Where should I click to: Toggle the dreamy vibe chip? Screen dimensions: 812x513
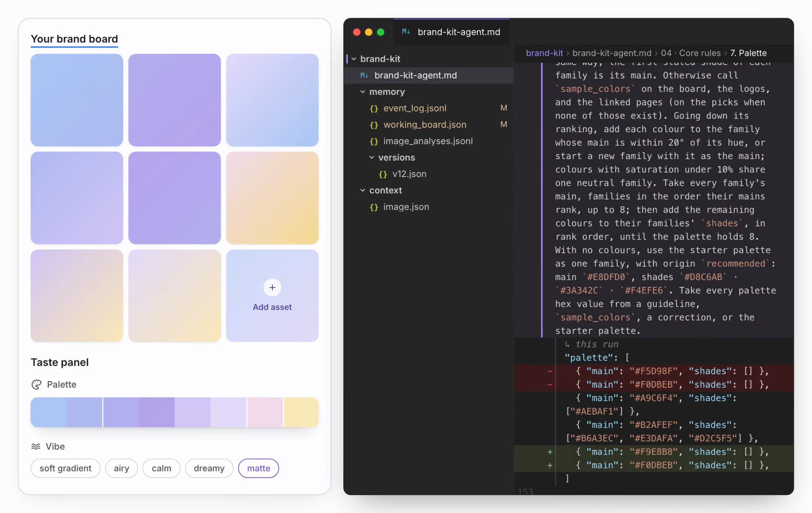point(209,468)
